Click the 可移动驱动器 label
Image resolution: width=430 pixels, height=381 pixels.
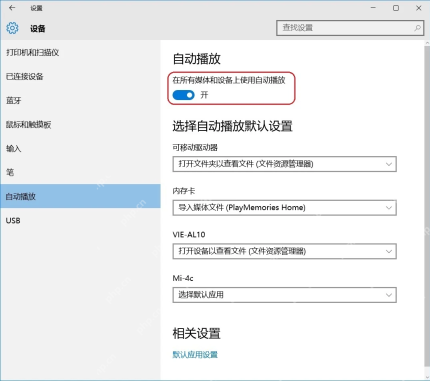[195, 147]
